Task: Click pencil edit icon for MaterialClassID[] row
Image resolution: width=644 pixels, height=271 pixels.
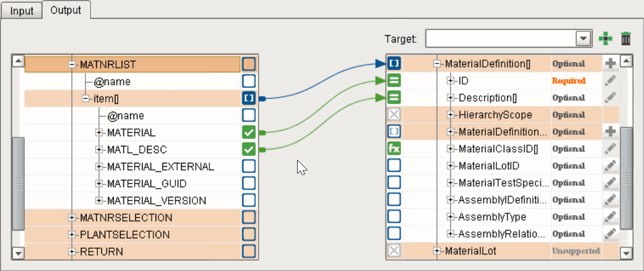Action: coord(610,149)
